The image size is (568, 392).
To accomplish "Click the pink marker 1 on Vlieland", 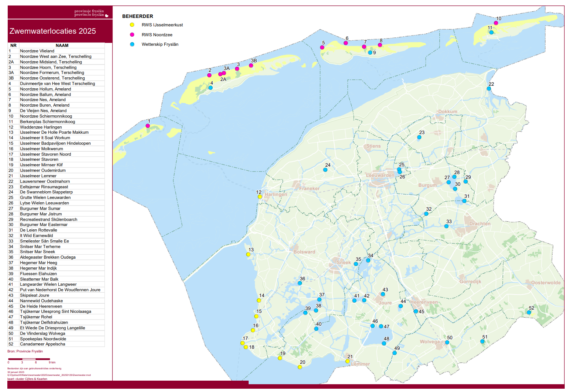I will click(x=148, y=126).
